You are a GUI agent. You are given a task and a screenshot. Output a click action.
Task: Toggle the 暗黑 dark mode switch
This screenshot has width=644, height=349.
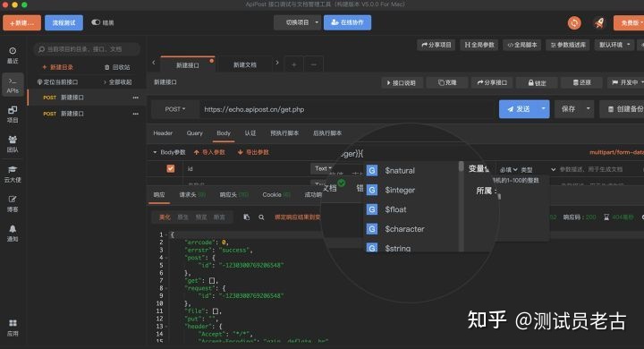coord(96,22)
